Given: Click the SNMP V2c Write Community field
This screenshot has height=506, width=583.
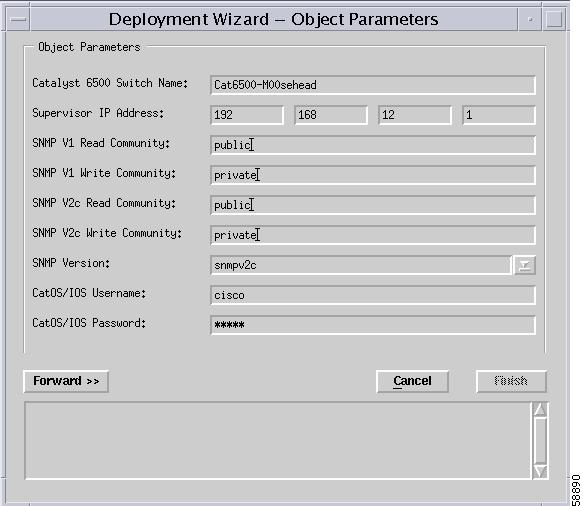Looking at the screenshot, I should 373,235.
